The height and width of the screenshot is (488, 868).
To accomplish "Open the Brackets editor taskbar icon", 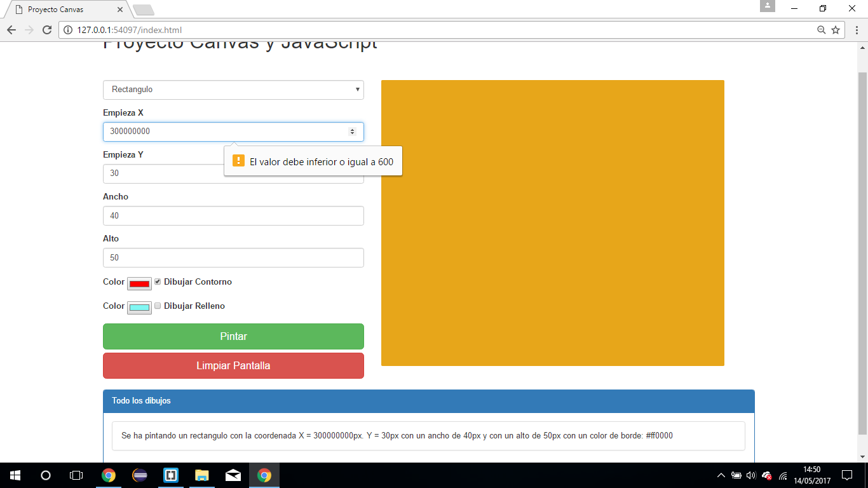I will (170, 475).
